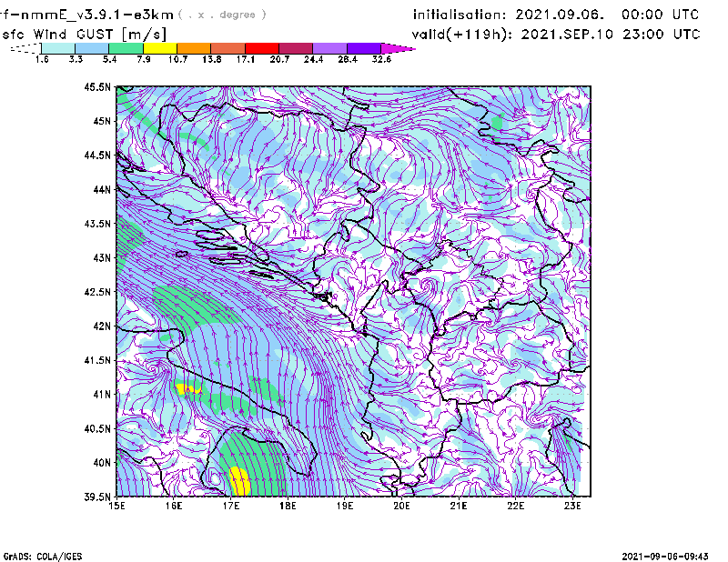This screenshot has width=728, height=562.
Task: Click the valid date "2021.SEP.10"
Action: [567, 35]
